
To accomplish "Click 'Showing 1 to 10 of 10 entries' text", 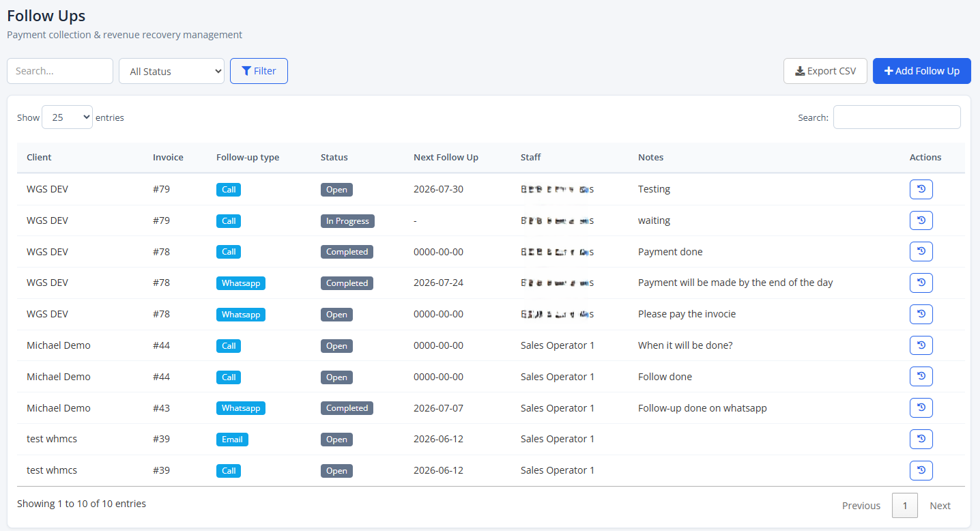I will [81, 504].
